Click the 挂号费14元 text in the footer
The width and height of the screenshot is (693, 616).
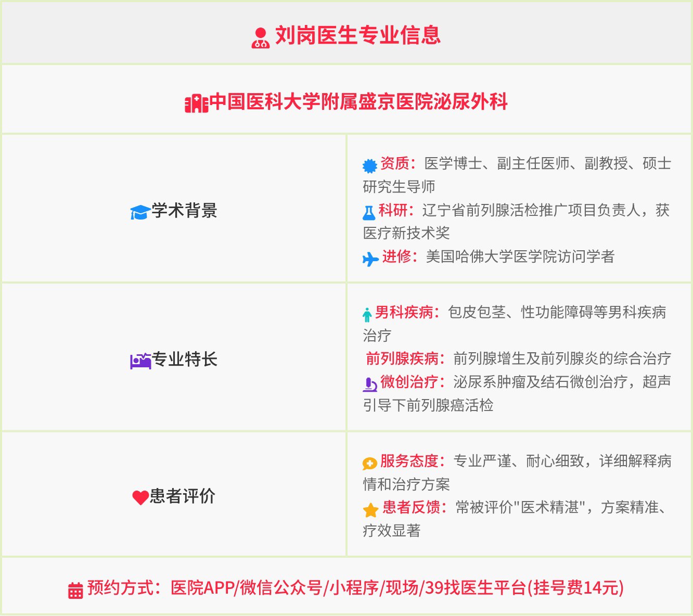pyautogui.click(x=576, y=588)
